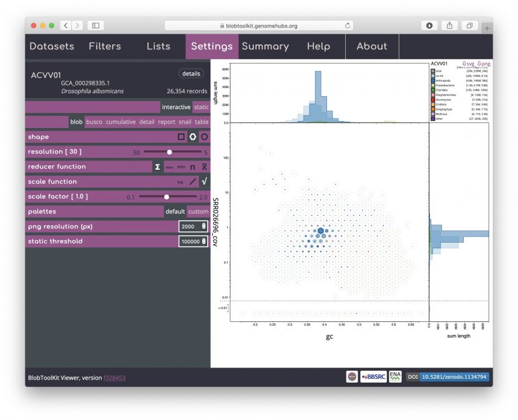This screenshot has height=420, width=518.
Task: Click the details button for ACVV01
Action: click(191, 73)
